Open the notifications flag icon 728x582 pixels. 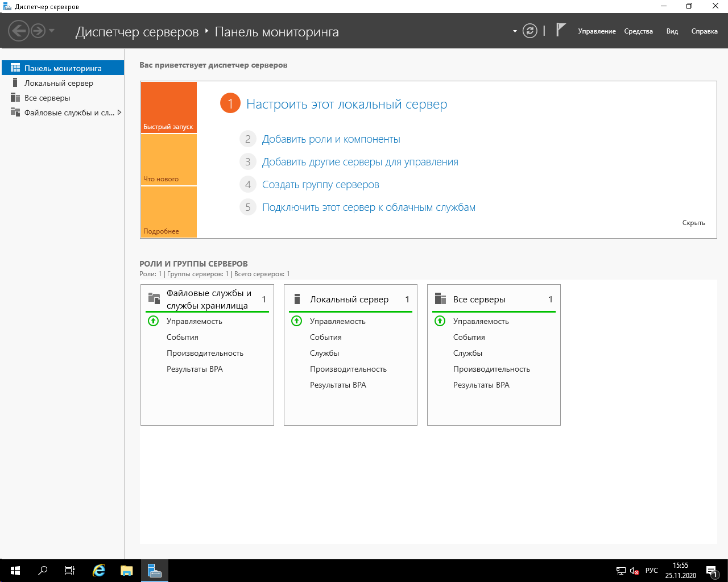561,30
